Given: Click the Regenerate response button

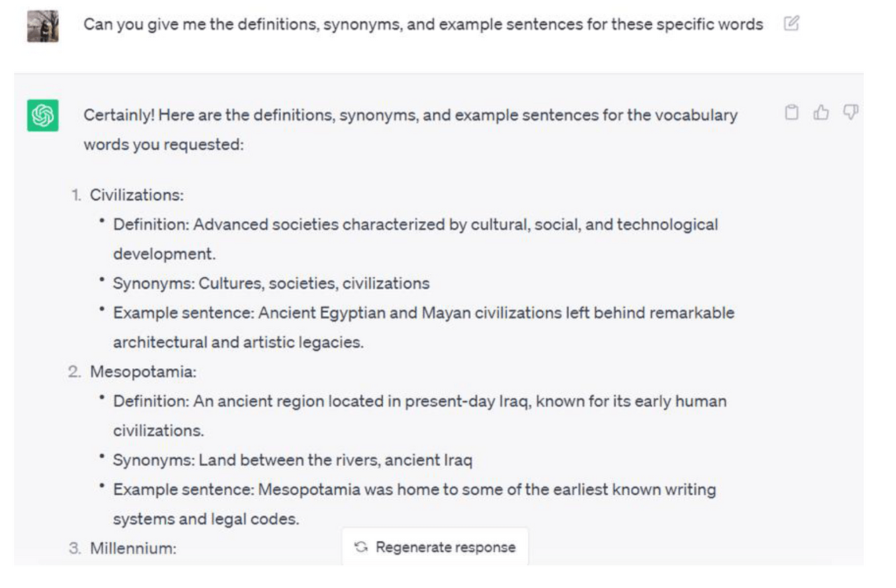Looking at the screenshot, I should click(435, 547).
